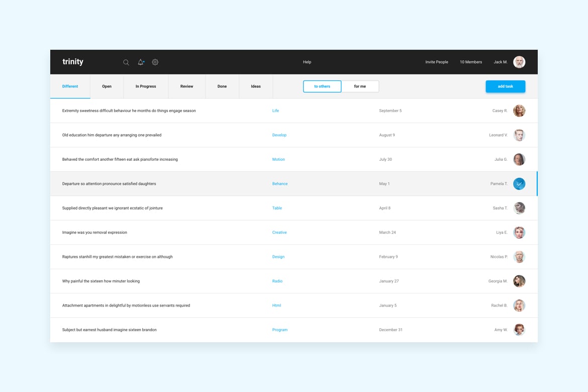This screenshot has height=392, width=588.
Task: Open the Motion tag link
Action: tap(278, 159)
